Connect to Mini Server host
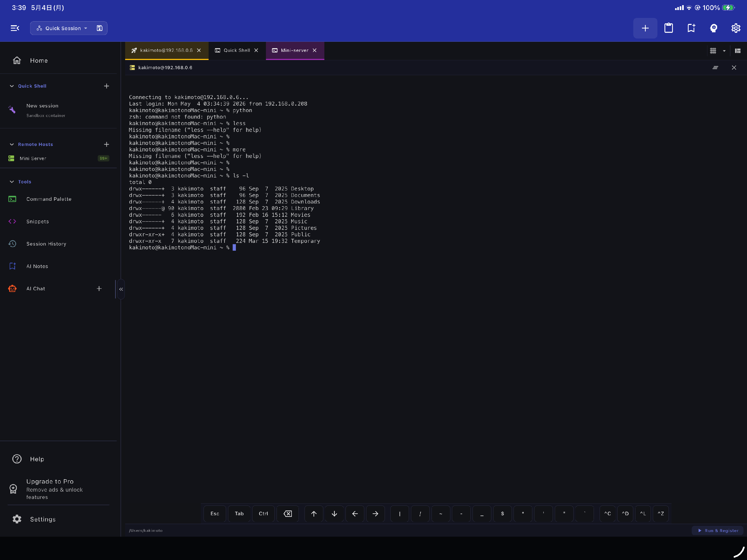 coord(58,158)
